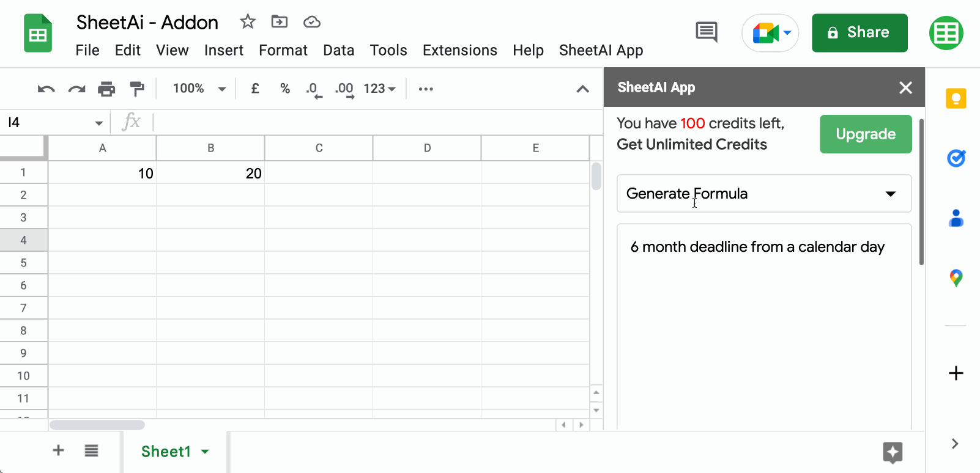Image resolution: width=980 pixels, height=473 pixels.
Task: Open the Google Sheets home icon
Action: [38, 33]
